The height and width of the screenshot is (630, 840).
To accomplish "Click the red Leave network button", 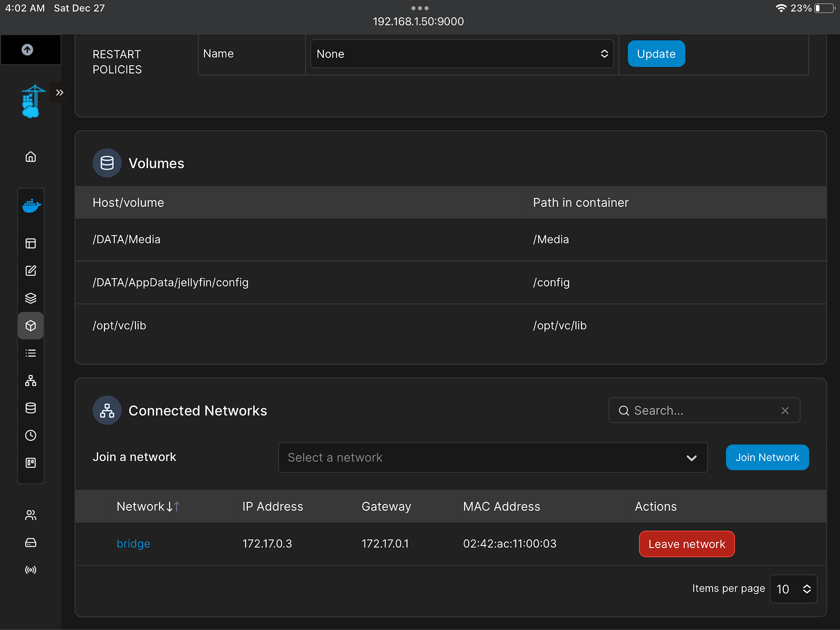I will pos(686,544).
